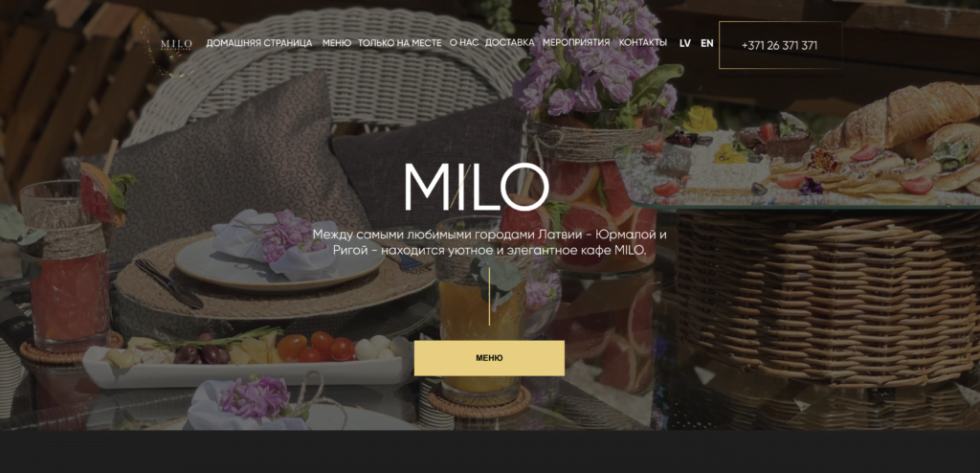Select Доставка in the navigation bar
This screenshot has height=473, width=980.
[510, 42]
